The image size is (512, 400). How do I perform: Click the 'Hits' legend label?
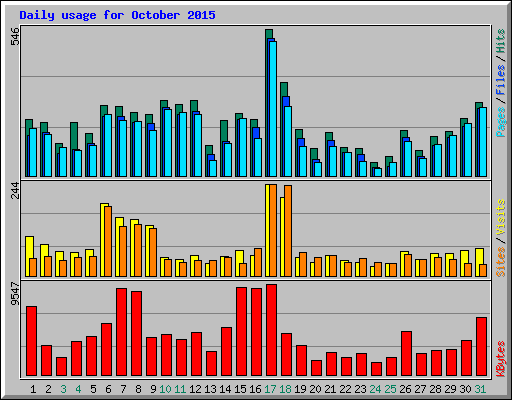[x=500, y=41]
